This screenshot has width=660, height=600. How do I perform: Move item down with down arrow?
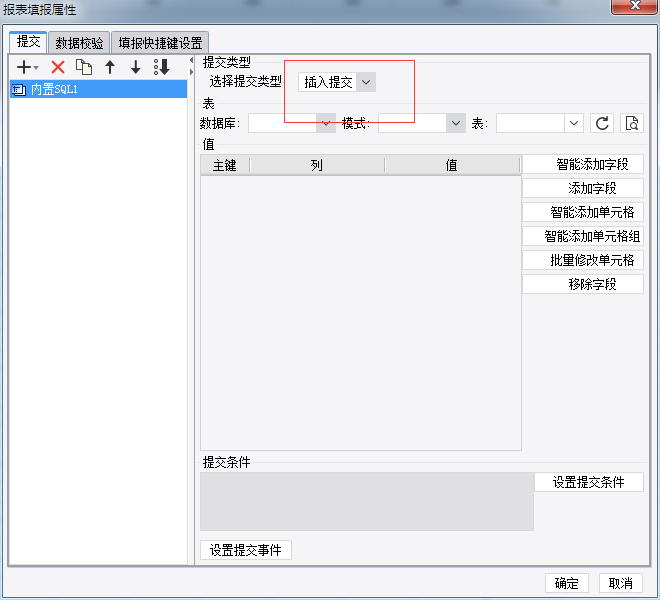(136, 67)
